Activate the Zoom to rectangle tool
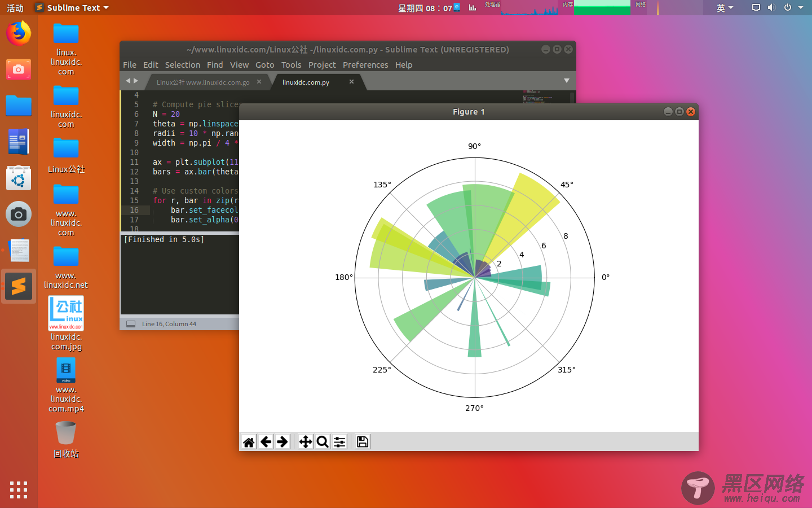This screenshot has width=812, height=508. tap(323, 441)
